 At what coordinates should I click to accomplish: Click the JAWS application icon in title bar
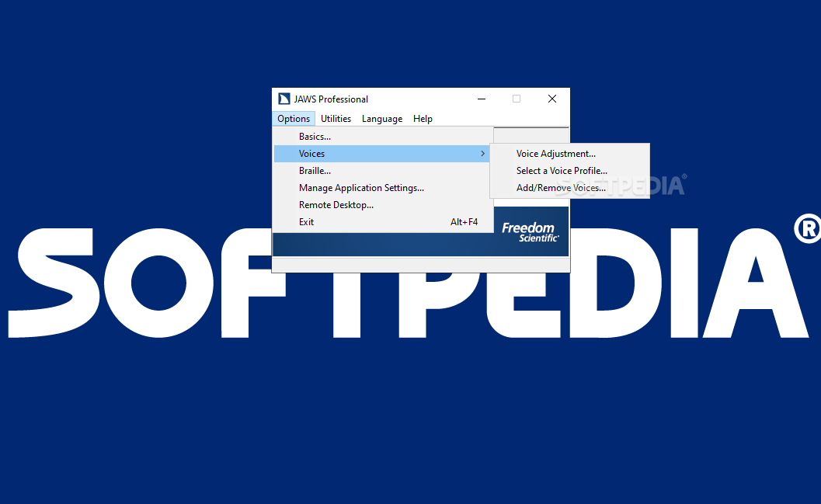(x=284, y=99)
